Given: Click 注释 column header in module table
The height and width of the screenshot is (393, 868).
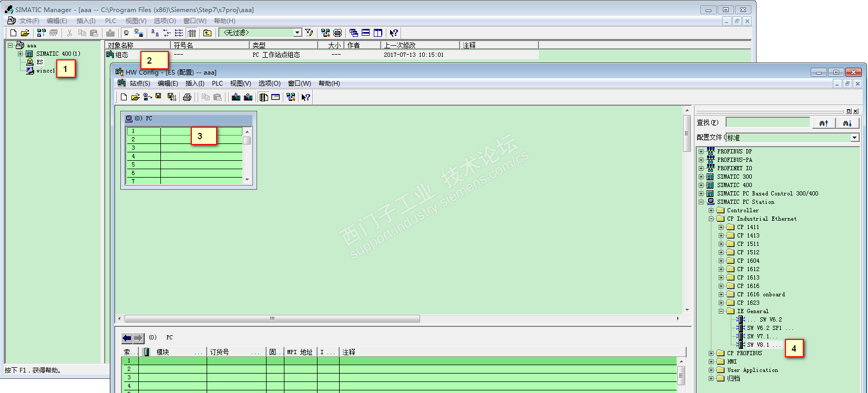Looking at the screenshot, I should pyautogui.click(x=513, y=352).
